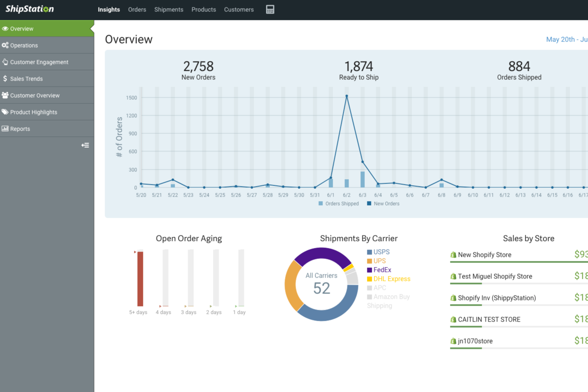Click the ShipStation logo
The height and width of the screenshot is (392, 588).
pyautogui.click(x=30, y=9)
